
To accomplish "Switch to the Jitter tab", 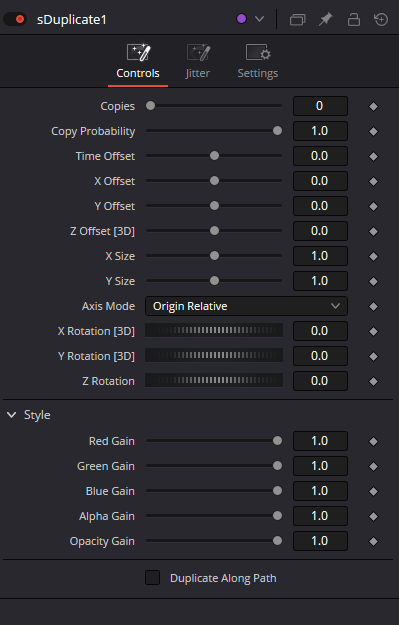I will (x=198, y=62).
